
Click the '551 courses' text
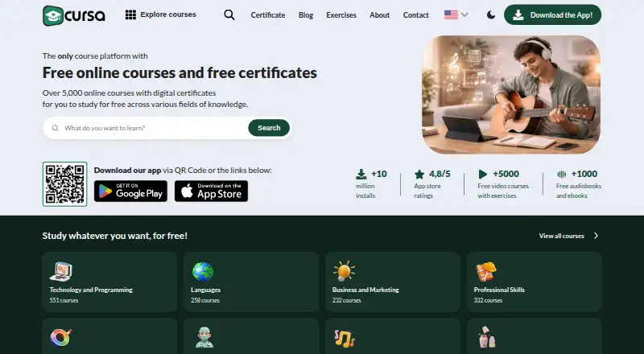64,301
